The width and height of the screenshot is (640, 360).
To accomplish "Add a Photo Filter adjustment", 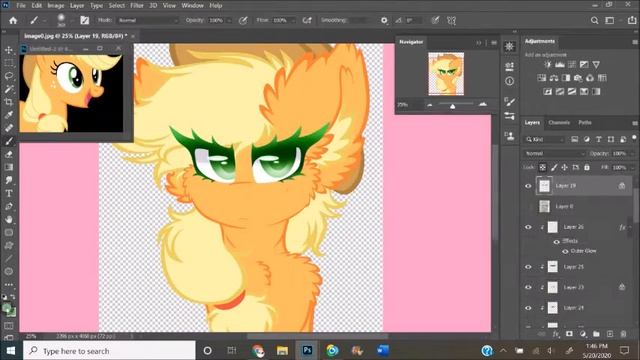I will coord(578,78).
